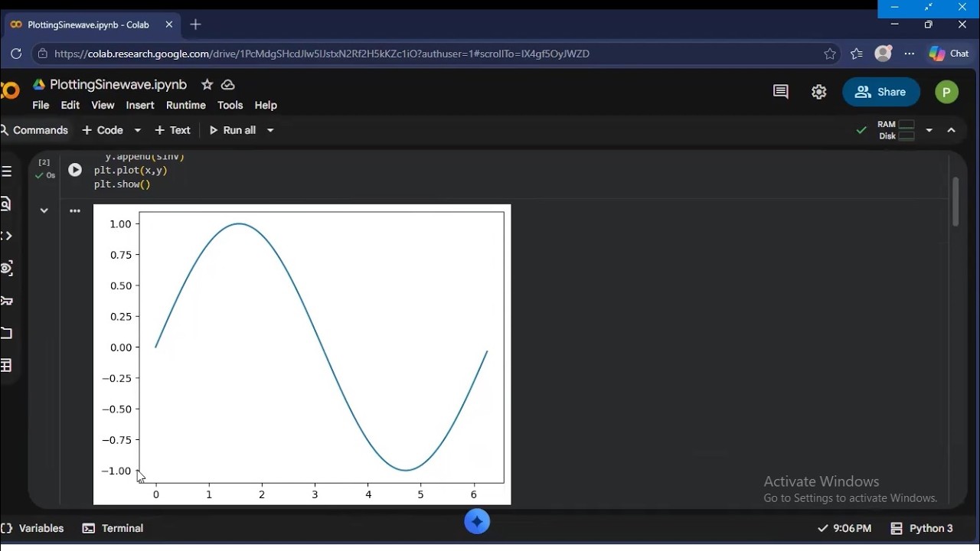Image resolution: width=980 pixels, height=551 pixels.
Task: Click the Share button
Action: (881, 92)
